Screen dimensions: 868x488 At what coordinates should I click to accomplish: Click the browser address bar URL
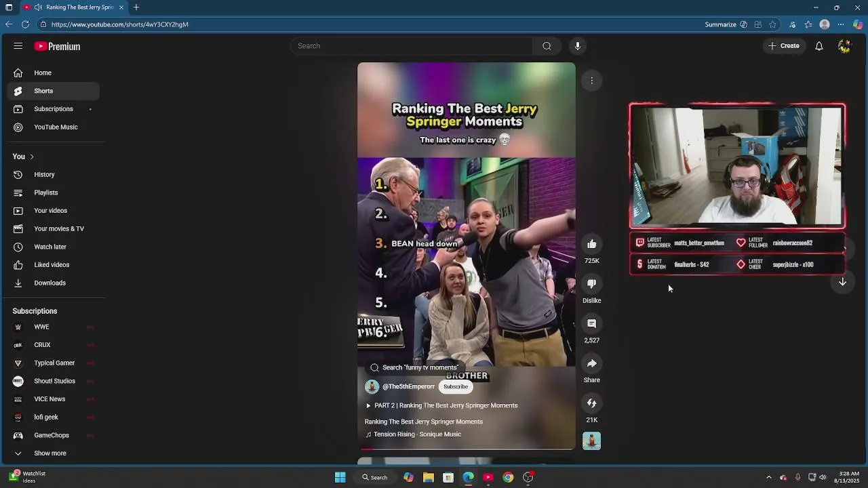(119, 24)
